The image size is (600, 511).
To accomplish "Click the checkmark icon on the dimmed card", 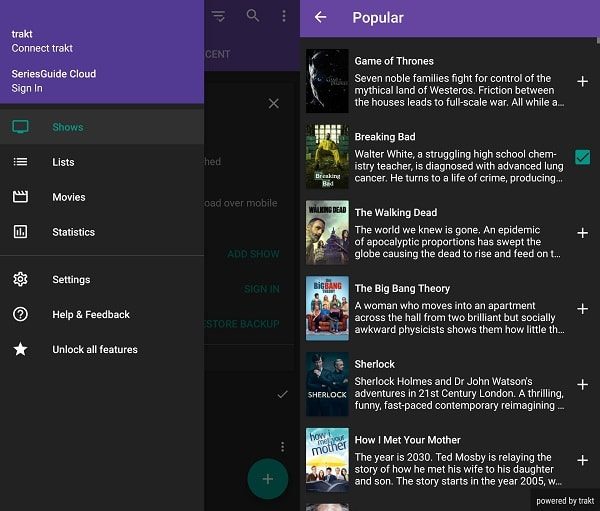I will (x=283, y=394).
